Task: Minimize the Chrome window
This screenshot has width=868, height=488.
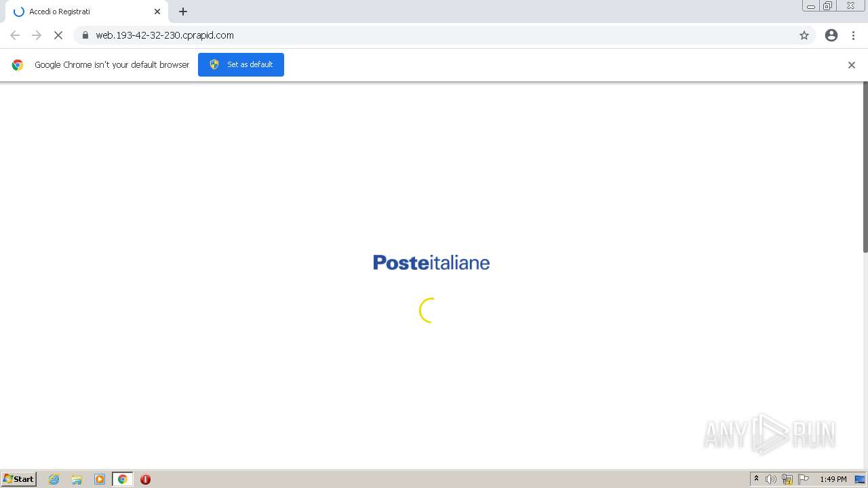Action: [x=811, y=6]
